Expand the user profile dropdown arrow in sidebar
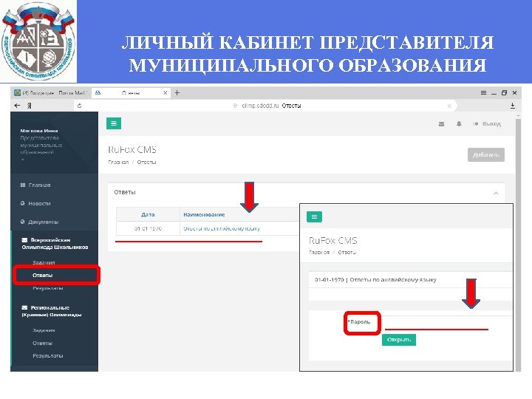Viewport: 532px width, 399px height. 22,160
